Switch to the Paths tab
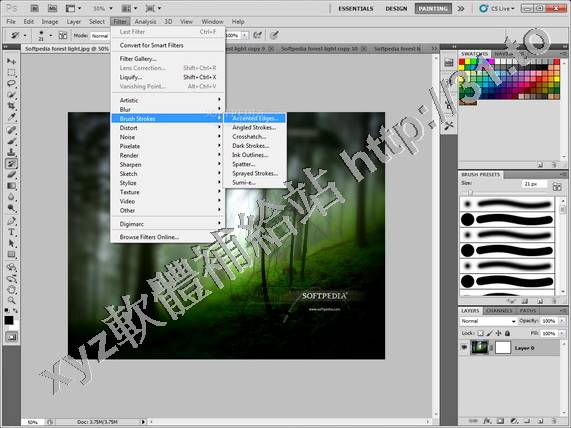 (527, 311)
